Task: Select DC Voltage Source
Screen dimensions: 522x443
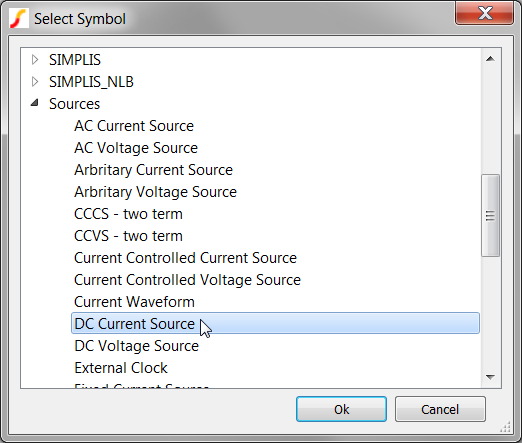Action: 137,346
